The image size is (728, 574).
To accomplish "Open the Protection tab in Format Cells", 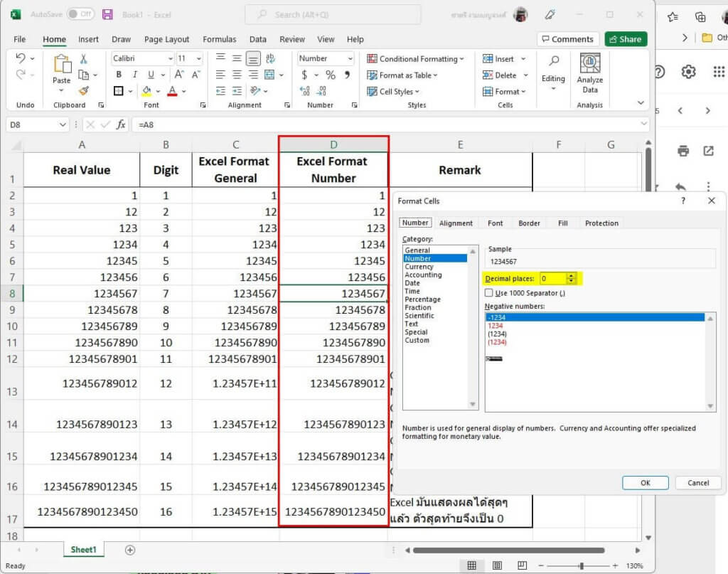I will 601,223.
